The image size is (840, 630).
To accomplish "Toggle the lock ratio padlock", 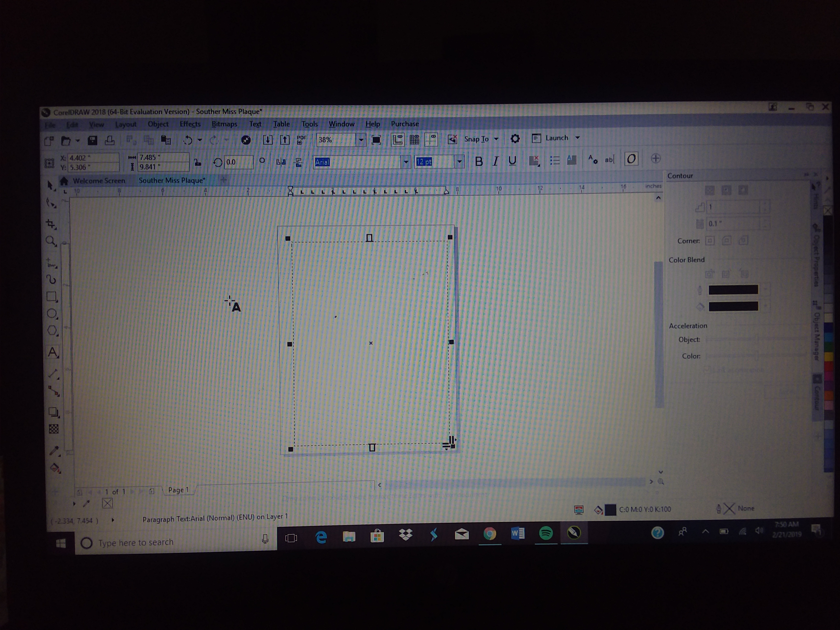I will coord(197,163).
